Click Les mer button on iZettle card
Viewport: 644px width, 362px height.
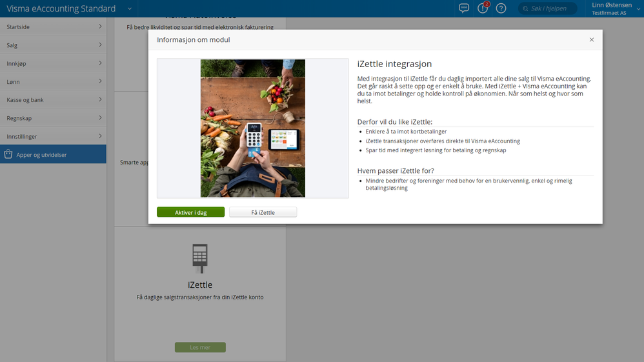pos(200,347)
